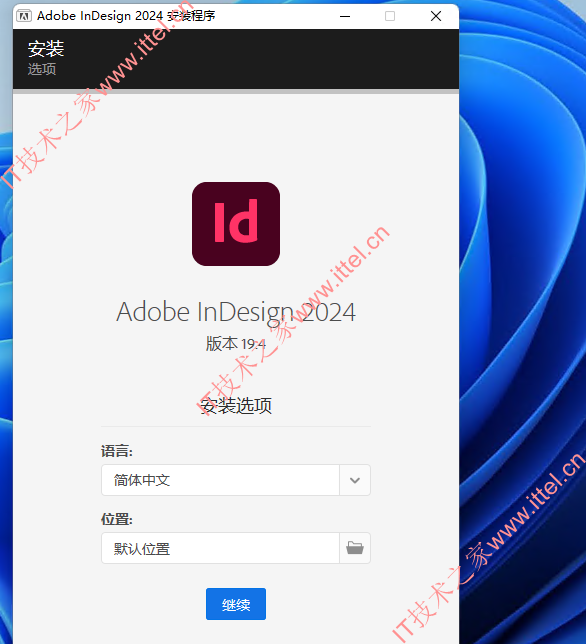Click the gray progress strip below the header

point(236,91)
